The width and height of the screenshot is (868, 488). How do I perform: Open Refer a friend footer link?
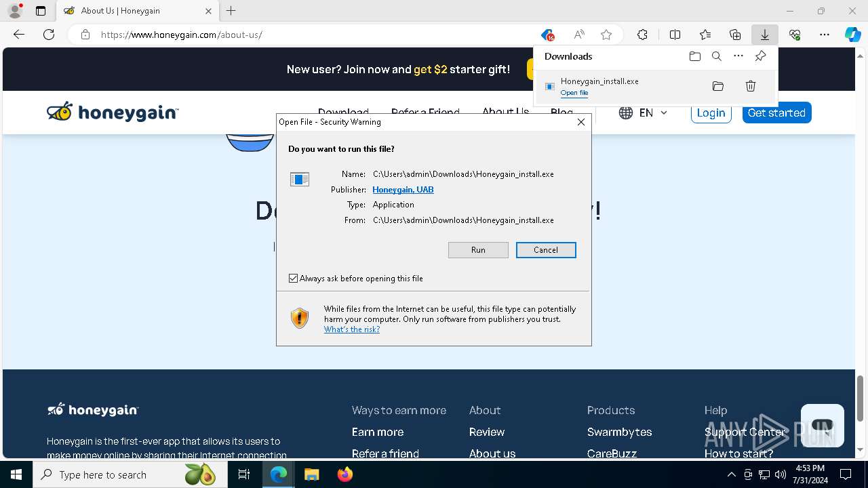click(385, 453)
